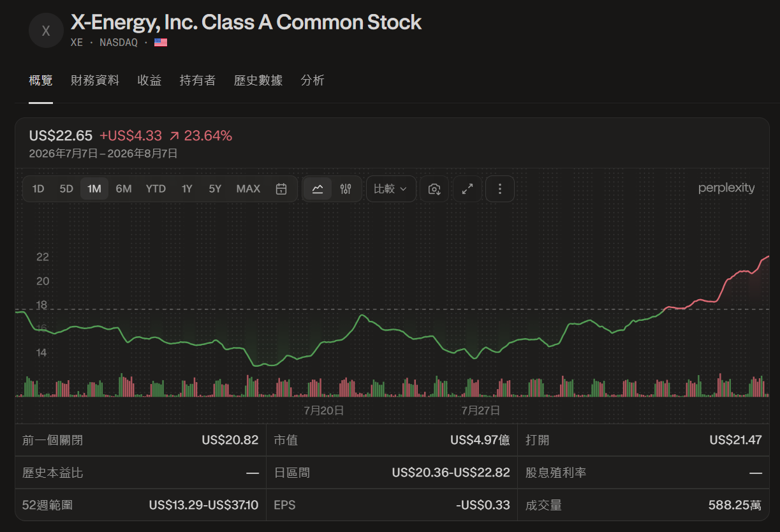The height and width of the screenshot is (532, 780).
Task: Click the 歷史本益比 label
Action: pyautogui.click(x=52, y=473)
